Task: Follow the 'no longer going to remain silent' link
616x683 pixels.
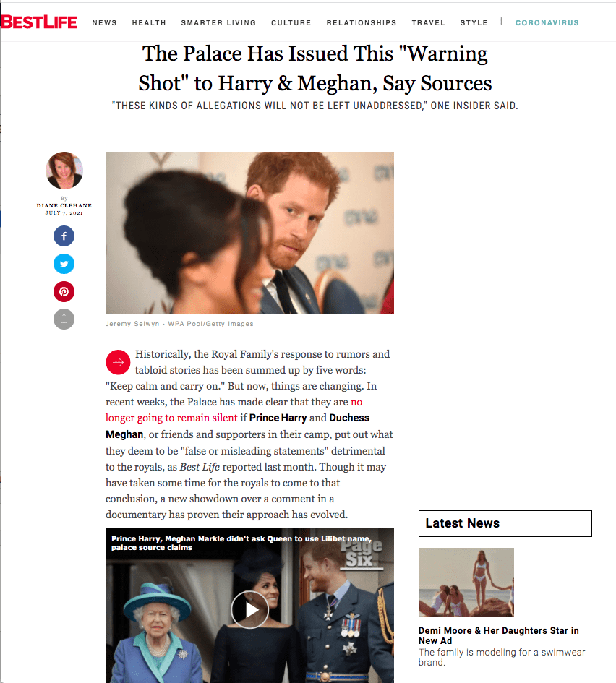Action: [x=234, y=410]
